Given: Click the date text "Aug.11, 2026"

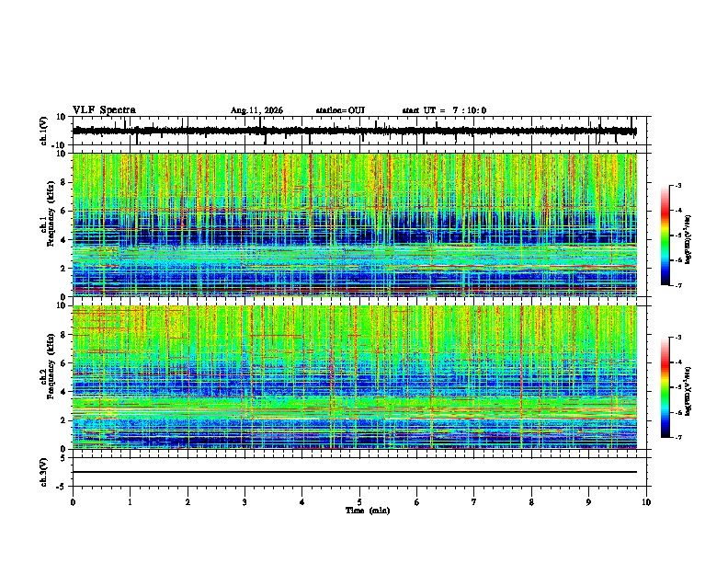Looking at the screenshot, I should [256, 110].
